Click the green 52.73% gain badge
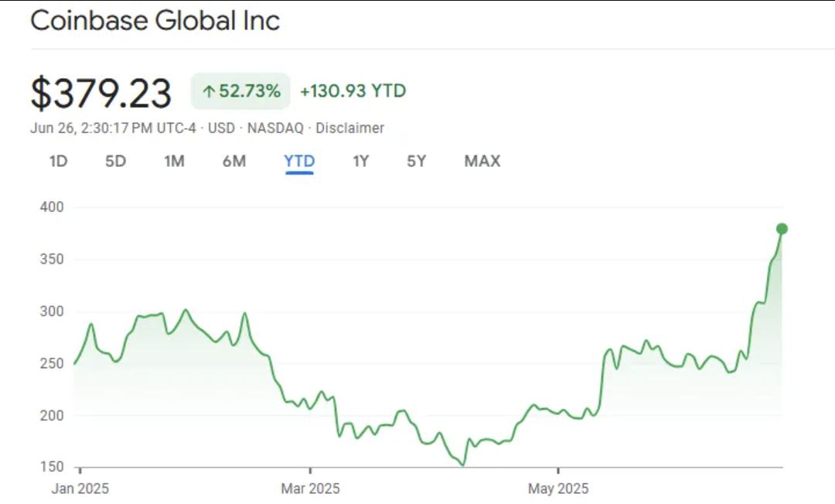 point(240,90)
